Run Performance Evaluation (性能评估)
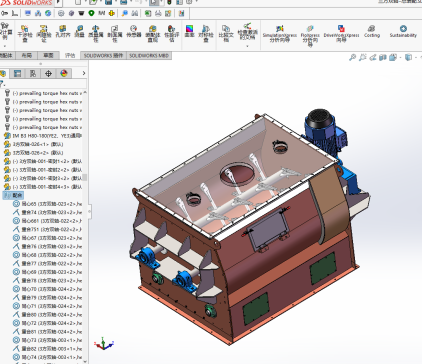Image resolution: width=422 pixels, height=364 pixels. pyautogui.click(x=172, y=33)
